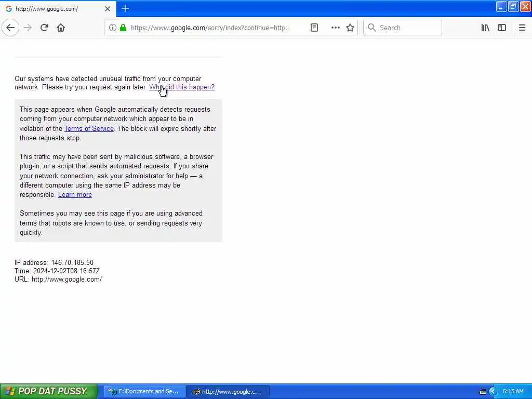
Task: Click the 6:15 AM clock
Action: pos(513,392)
